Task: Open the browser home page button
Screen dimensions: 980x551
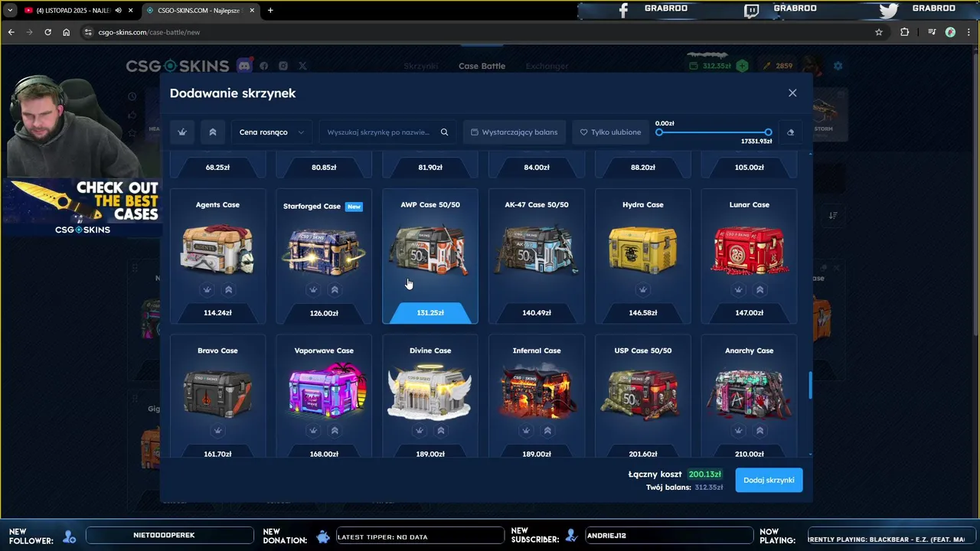Action: 66,32
